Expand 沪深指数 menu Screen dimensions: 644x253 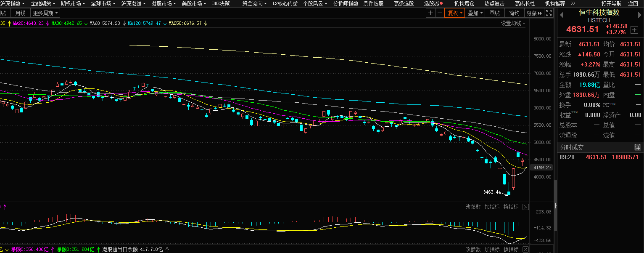click(x=13, y=3)
